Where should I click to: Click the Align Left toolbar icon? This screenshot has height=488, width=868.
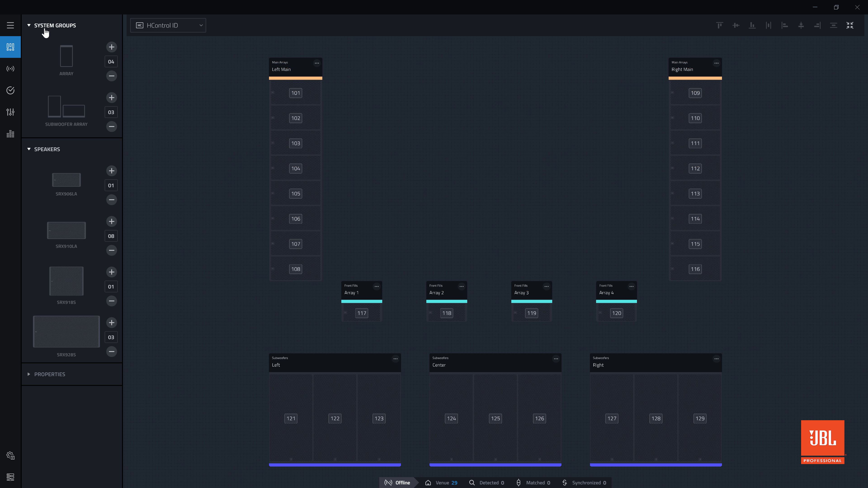click(x=785, y=25)
